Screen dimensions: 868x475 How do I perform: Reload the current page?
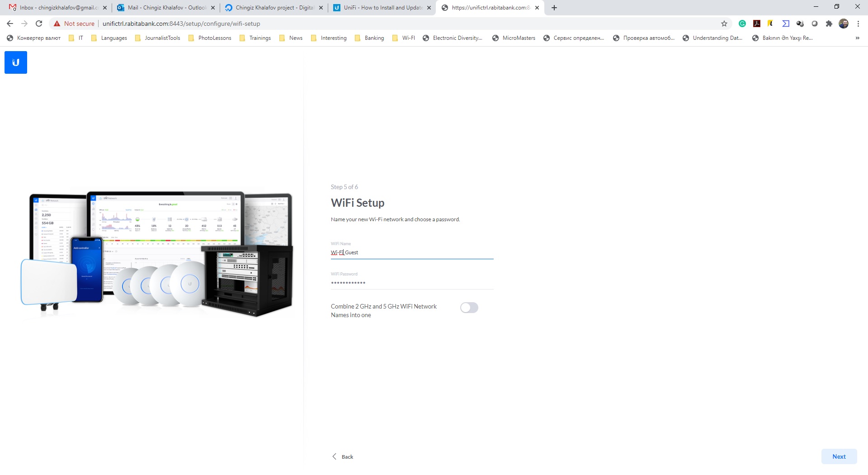(39, 24)
